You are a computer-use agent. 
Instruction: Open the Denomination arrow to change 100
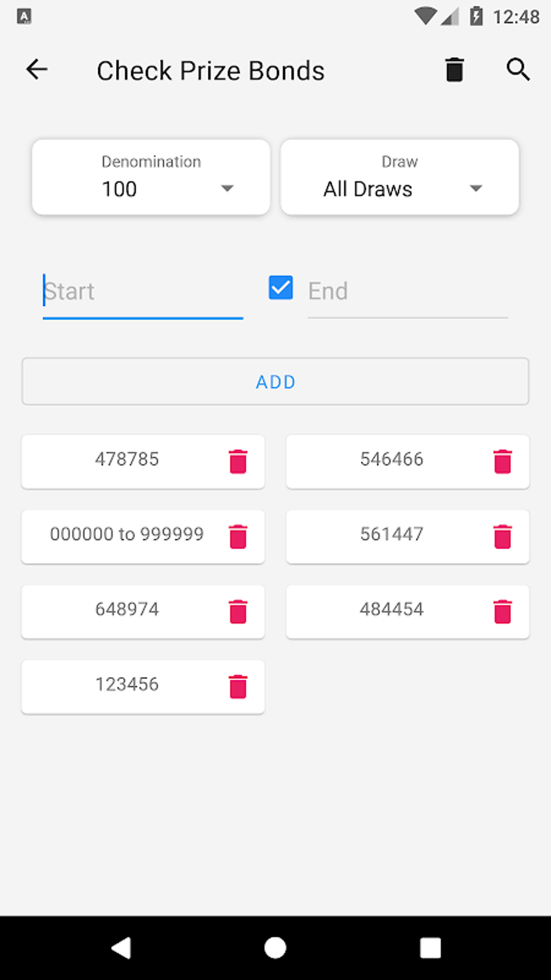coord(227,189)
